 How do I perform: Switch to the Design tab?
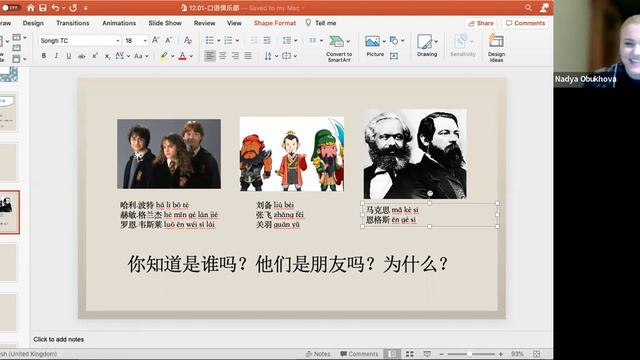(33, 23)
